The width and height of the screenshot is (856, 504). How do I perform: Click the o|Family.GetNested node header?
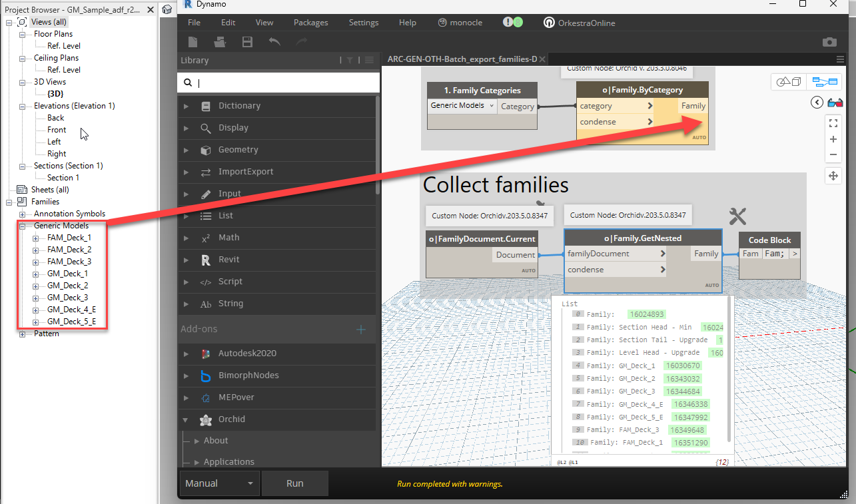pos(643,238)
